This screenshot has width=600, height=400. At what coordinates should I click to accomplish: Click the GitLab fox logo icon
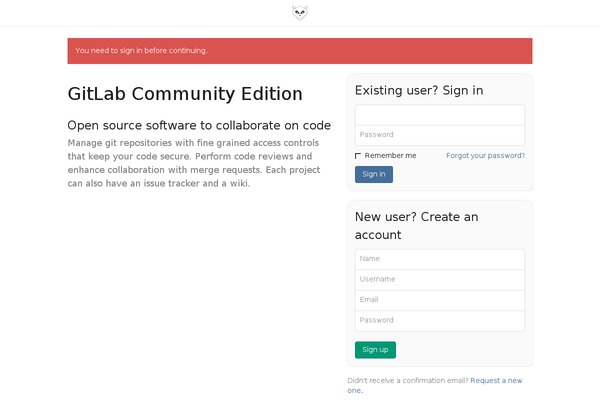click(300, 13)
